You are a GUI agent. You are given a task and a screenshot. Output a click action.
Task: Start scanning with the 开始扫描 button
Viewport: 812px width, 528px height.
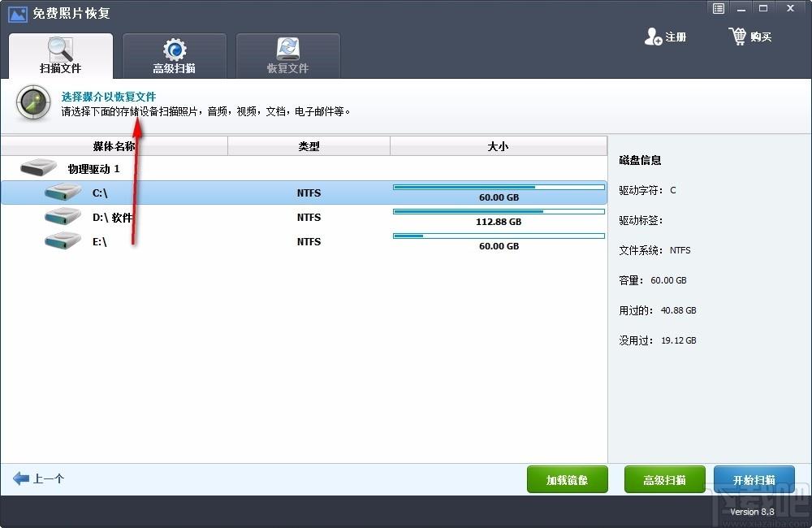754,479
